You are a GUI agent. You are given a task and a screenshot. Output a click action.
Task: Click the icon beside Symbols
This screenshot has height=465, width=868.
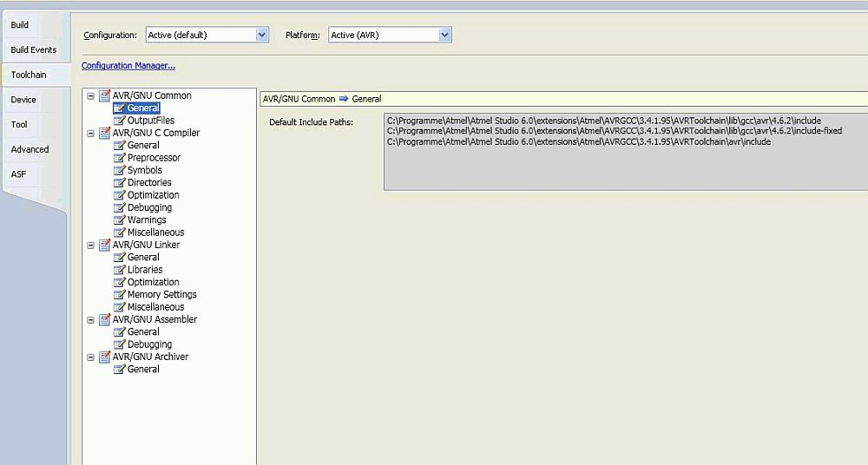pos(119,170)
